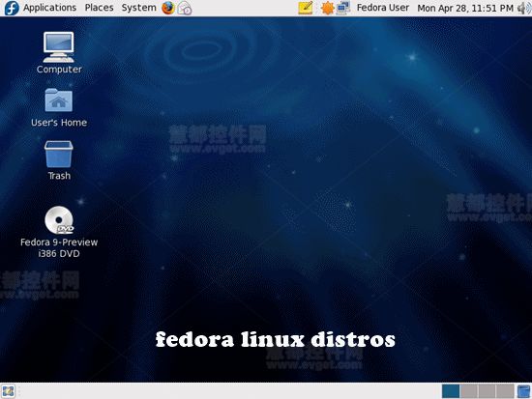The image size is (532, 399).
Task: Select the User's Home folder icon
Action: click(59, 108)
